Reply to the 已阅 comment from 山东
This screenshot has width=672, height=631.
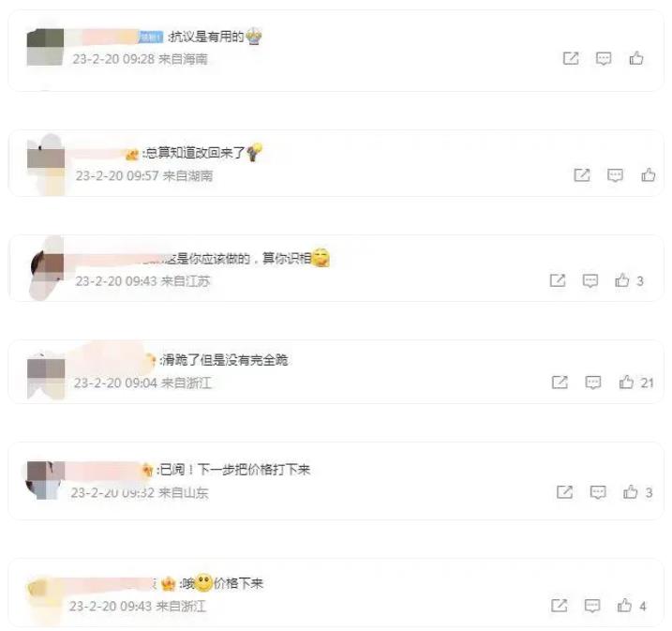pos(598,492)
